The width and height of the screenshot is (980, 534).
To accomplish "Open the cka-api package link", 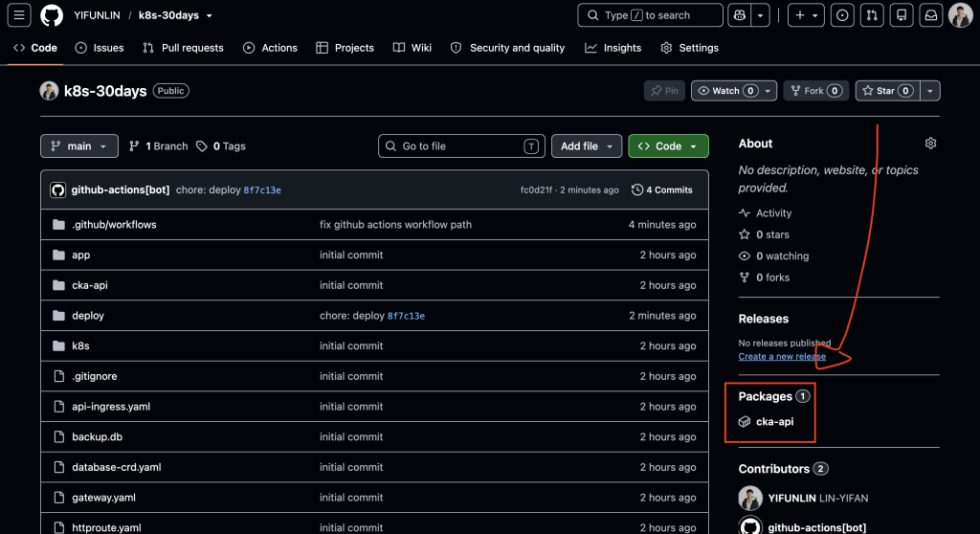I will point(774,421).
